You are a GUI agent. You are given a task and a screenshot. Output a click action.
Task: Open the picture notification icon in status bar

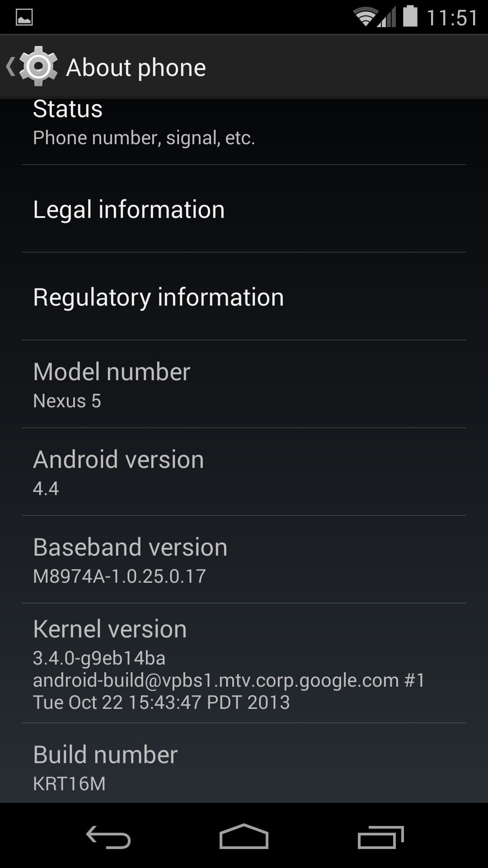pyautogui.click(x=24, y=18)
